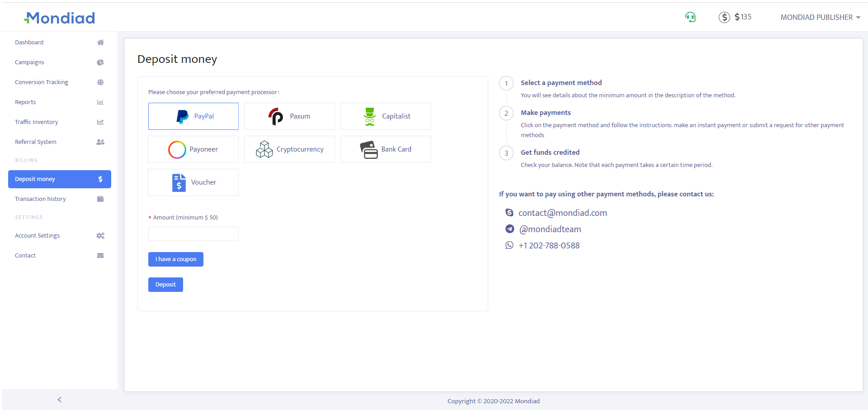The image size is (868, 410).
Task: Open the Mondiad Publisher account dropdown
Action: pos(820,17)
